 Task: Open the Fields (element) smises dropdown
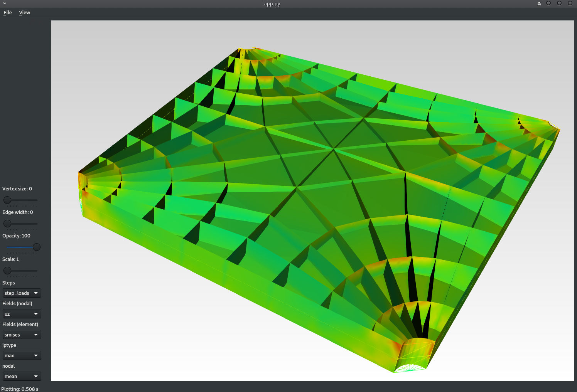22,335
